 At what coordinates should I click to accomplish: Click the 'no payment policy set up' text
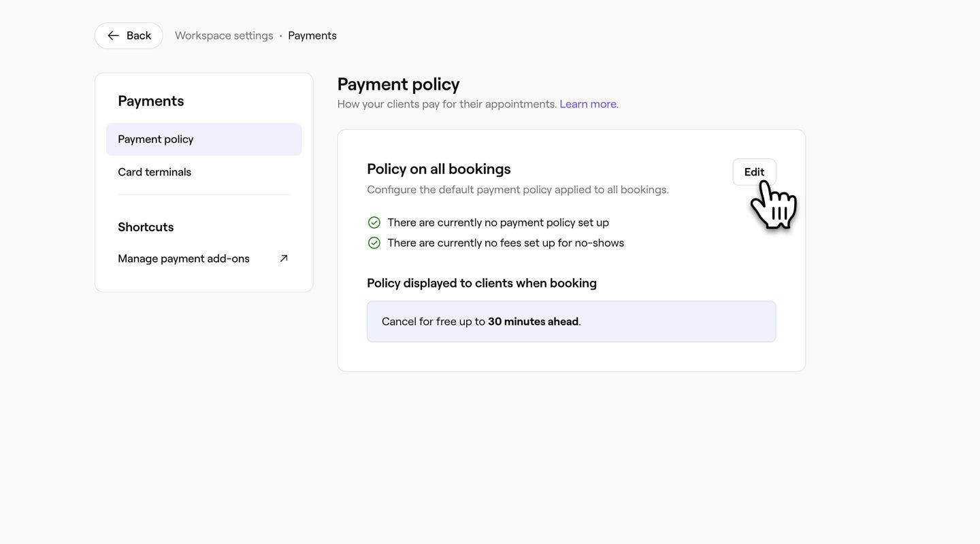coord(498,222)
